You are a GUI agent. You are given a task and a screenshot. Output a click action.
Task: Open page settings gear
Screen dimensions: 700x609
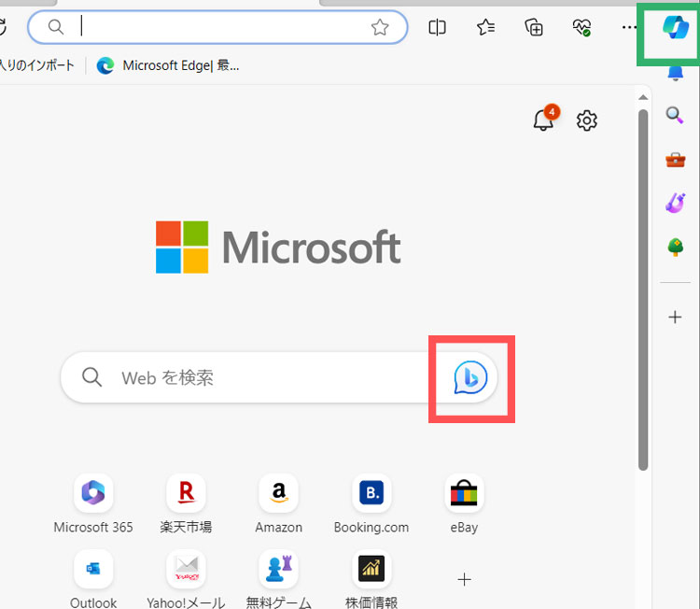[587, 120]
